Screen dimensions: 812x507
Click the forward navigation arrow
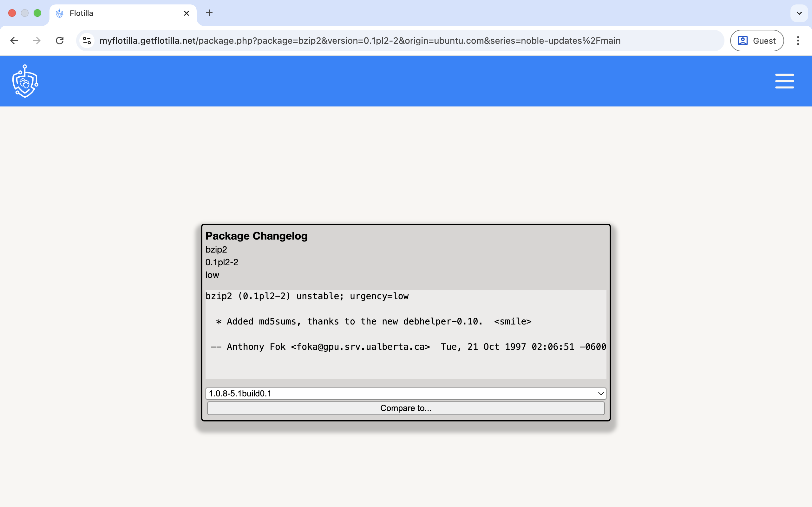(x=36, y=40)
